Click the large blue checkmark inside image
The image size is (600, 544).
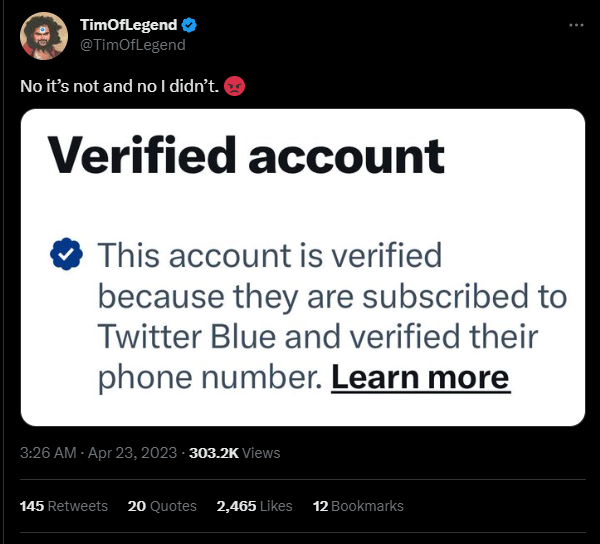click(66, 254)
